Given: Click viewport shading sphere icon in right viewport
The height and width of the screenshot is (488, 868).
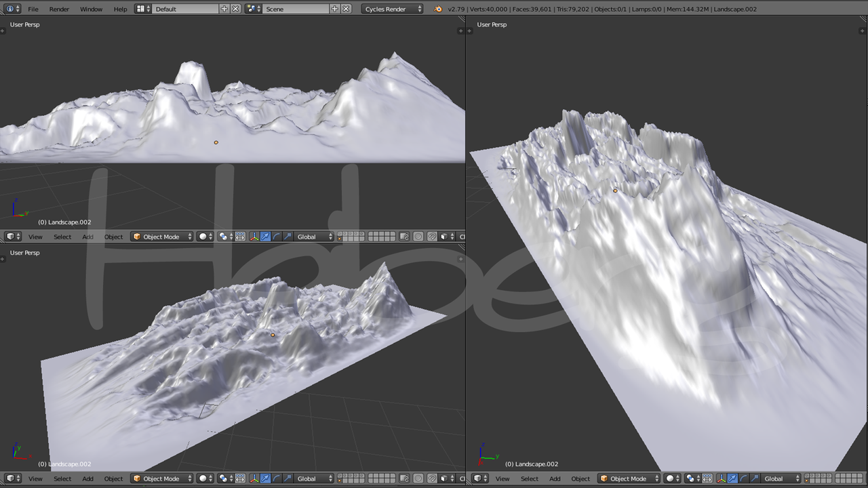Looking at the screenshot, I should (x=673, y=479).
